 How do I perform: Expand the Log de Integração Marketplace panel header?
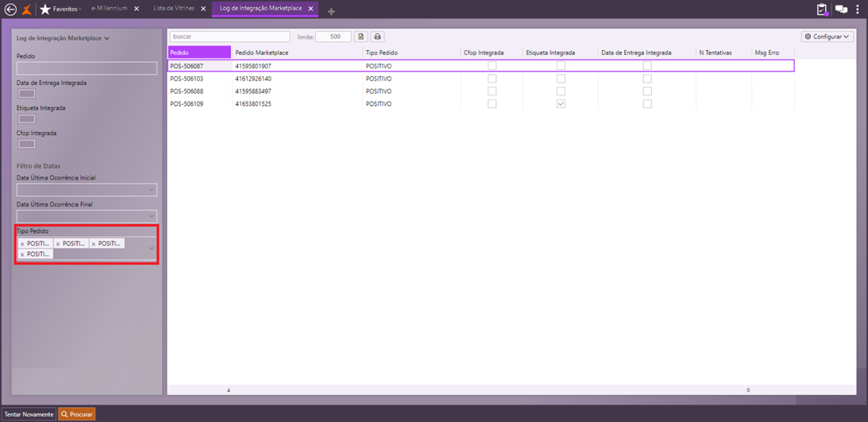pyautogui.click(x=63, y=39)
